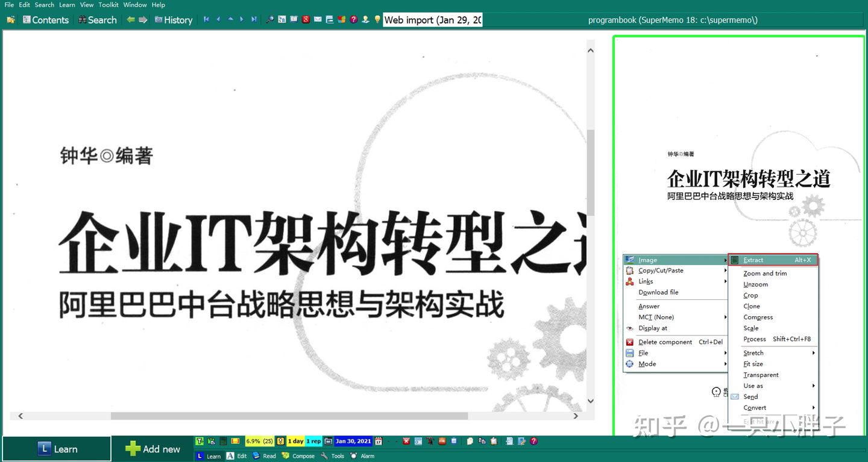This screenshot has height=462, width=868.
Task: Open the MCT (None) submenu
Action: pyautogui.click(x=656, y=317)
